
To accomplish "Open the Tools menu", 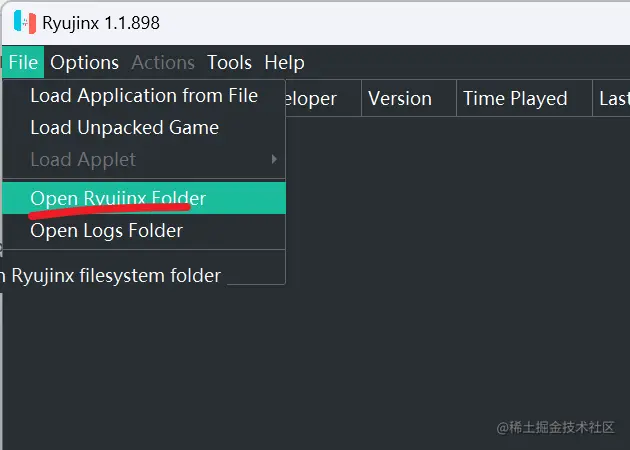I will click(x=229, y=62).
